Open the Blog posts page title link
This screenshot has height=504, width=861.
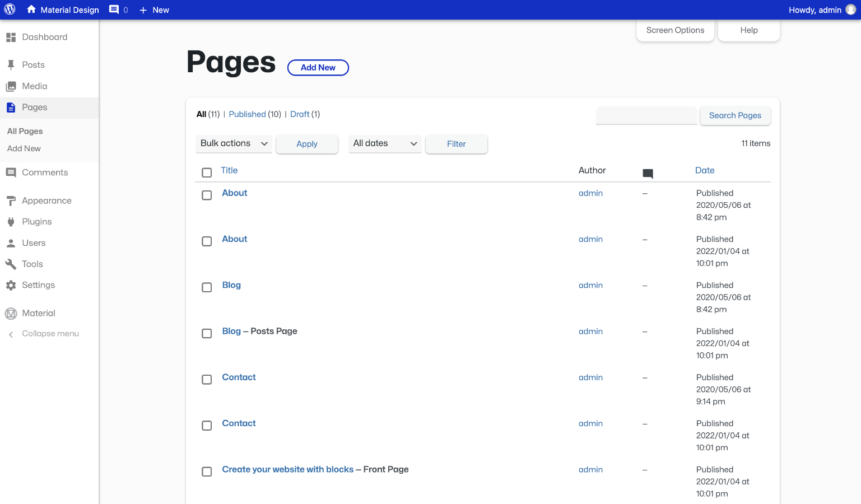pos(231,331)
